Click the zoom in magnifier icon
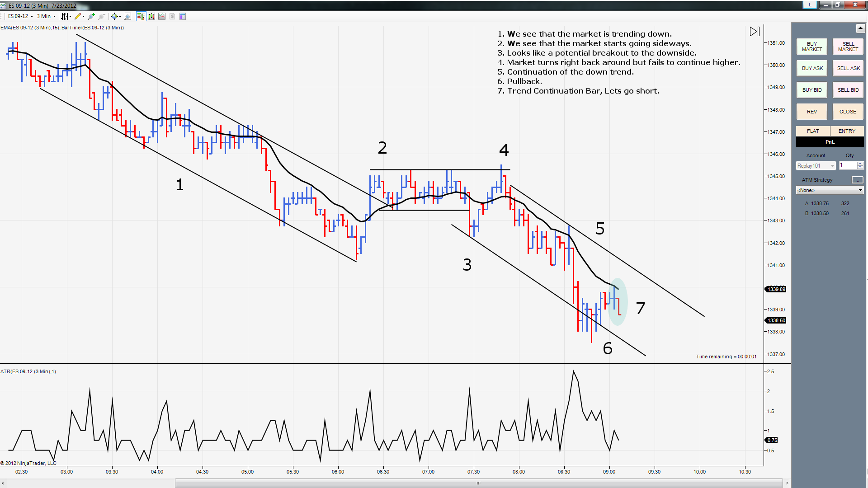Screen dimensions: 868x488 [x=91, y=16]
